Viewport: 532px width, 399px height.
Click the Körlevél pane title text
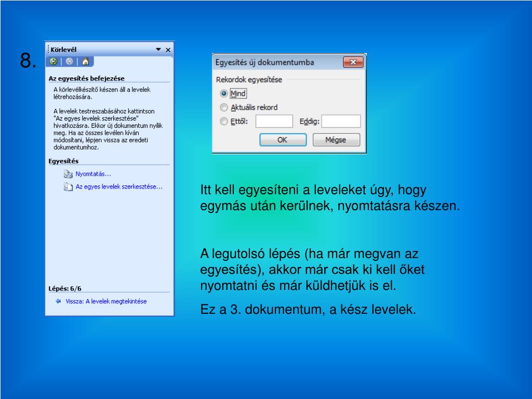pos(63,49)
